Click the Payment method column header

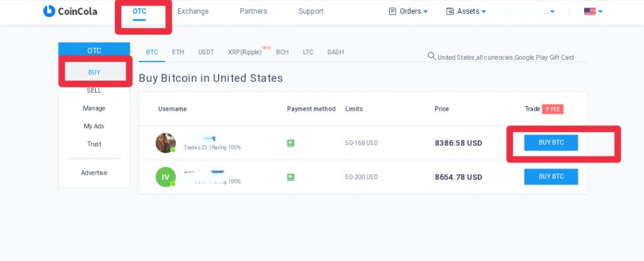click(311, 109)
